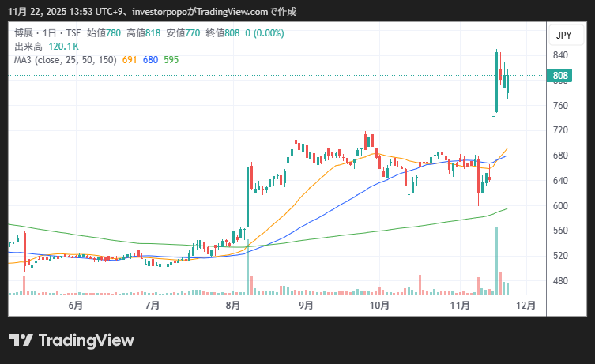Click the 600 price axis label
Viewport: 595px width, 364px height.
coord(561,206)
